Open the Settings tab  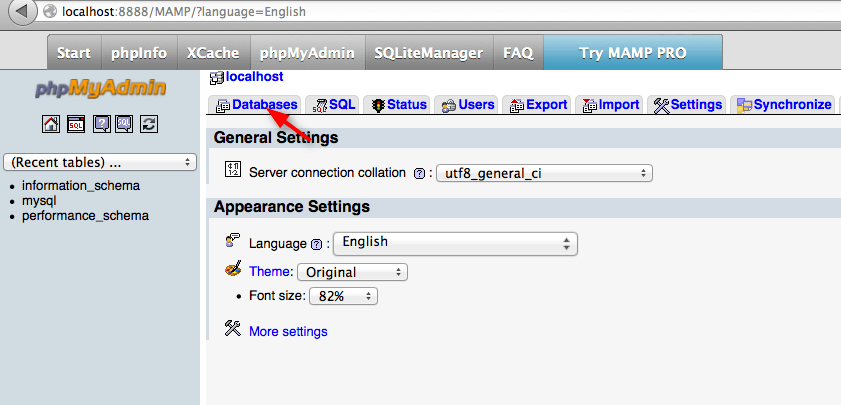tap(687, 105)
